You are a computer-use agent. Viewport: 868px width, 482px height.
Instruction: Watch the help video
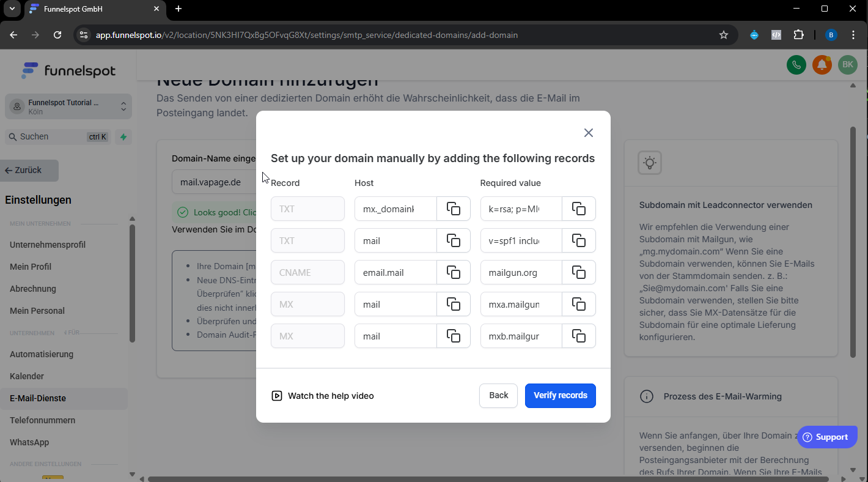(x=323, y=396)
